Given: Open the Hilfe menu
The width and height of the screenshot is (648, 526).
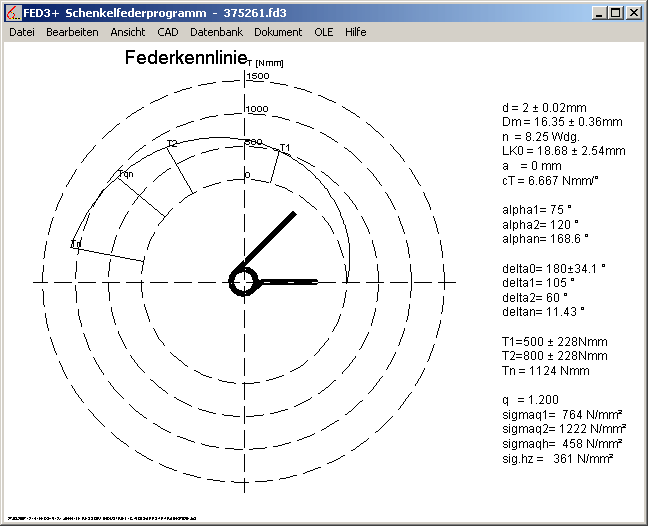Looking at the screenshot, I should pyautogui.click(x=355, y=32).
